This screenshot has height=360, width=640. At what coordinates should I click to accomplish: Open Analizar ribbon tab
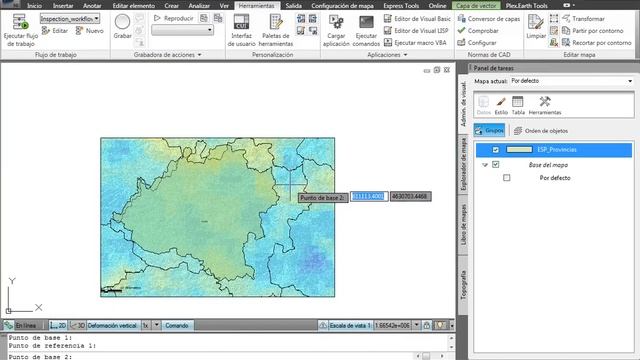coord(199,6)
